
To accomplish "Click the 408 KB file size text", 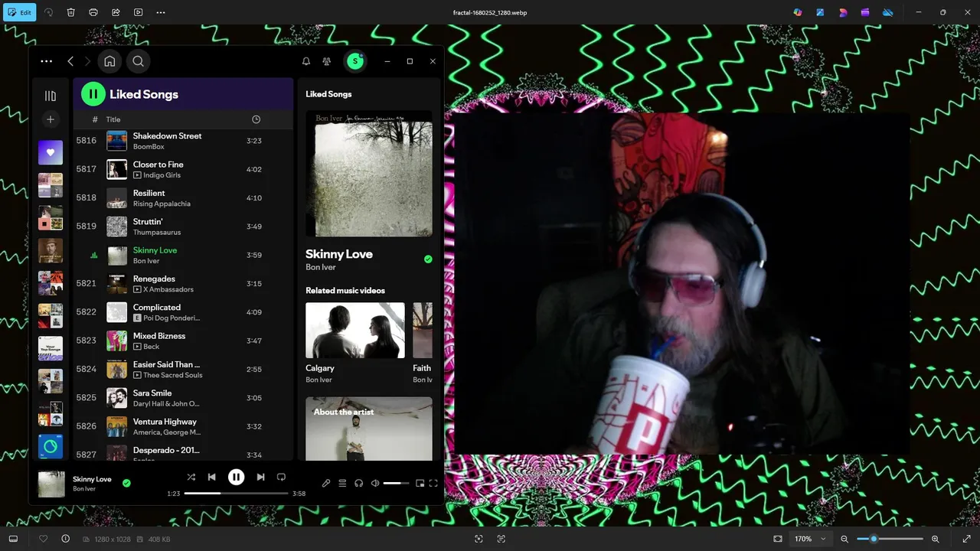I will [x=159, y=540].
